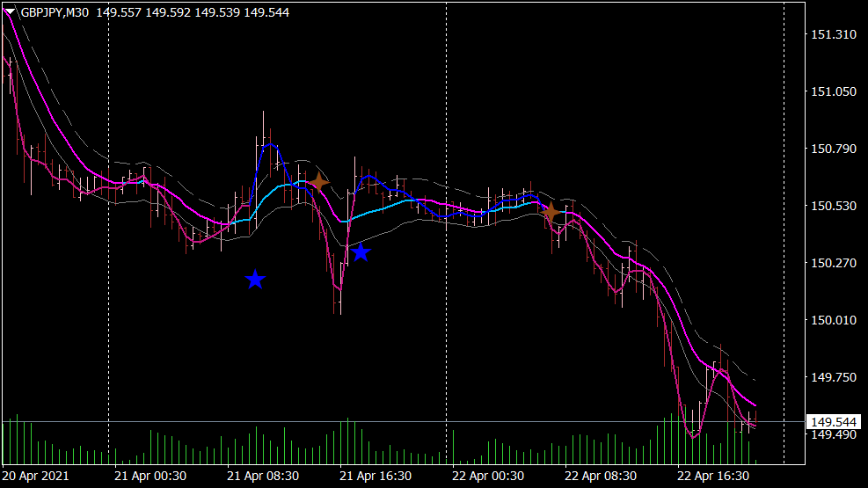The image size is (868, 488).
Task: Click the OHLC values 149.557 149.592 149.539 149.544
Action: pyautogui.click(x=193, y=12)
